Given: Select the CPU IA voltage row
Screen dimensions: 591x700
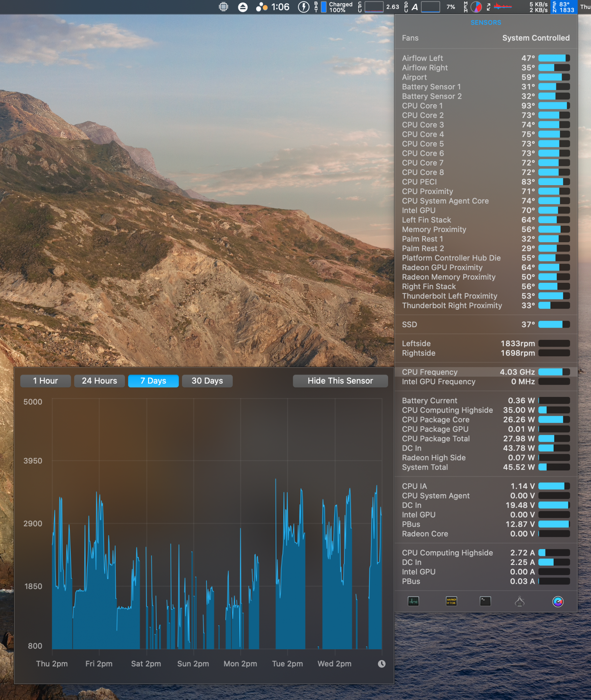Looking at the screenshot, I should click(x=486, y=486).
